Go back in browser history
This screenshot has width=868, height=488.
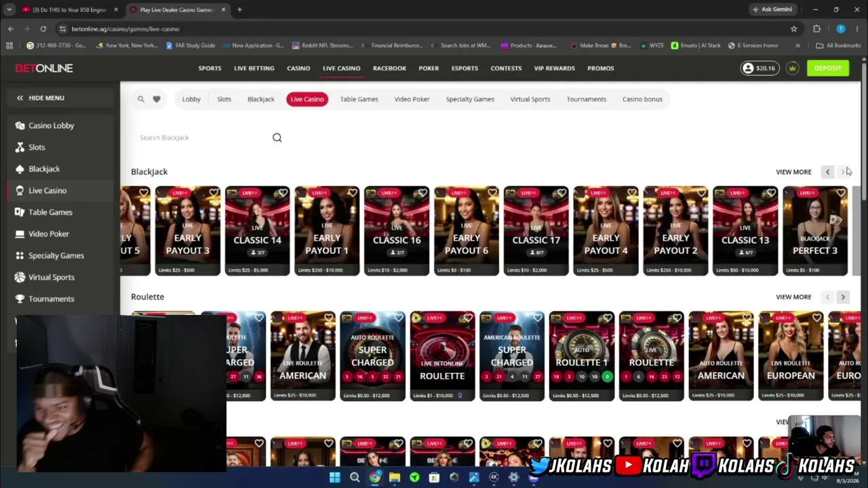pos(11,28)
